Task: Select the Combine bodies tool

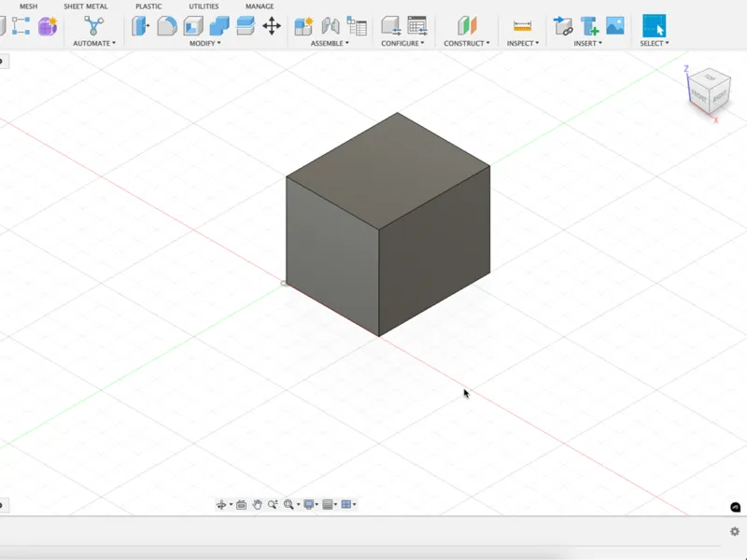Action: click(x=219, y=26)
